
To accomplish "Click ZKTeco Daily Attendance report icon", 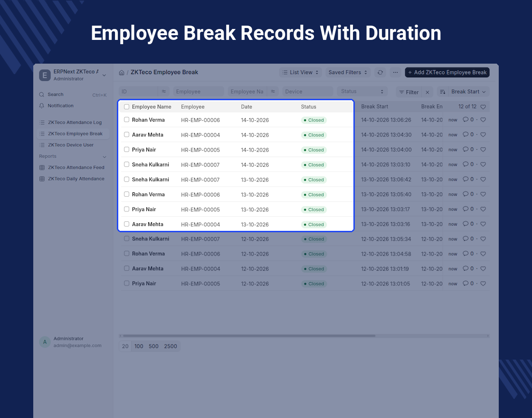I will click(42, 179).
